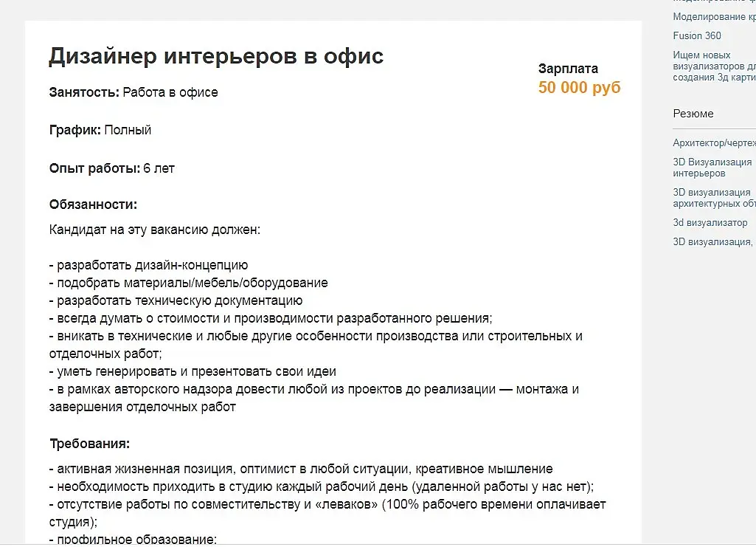The height and width of the screenshot is (547, 756).
Task: Open last resume link '3D визуализация,'
Action: coord(712,241)
